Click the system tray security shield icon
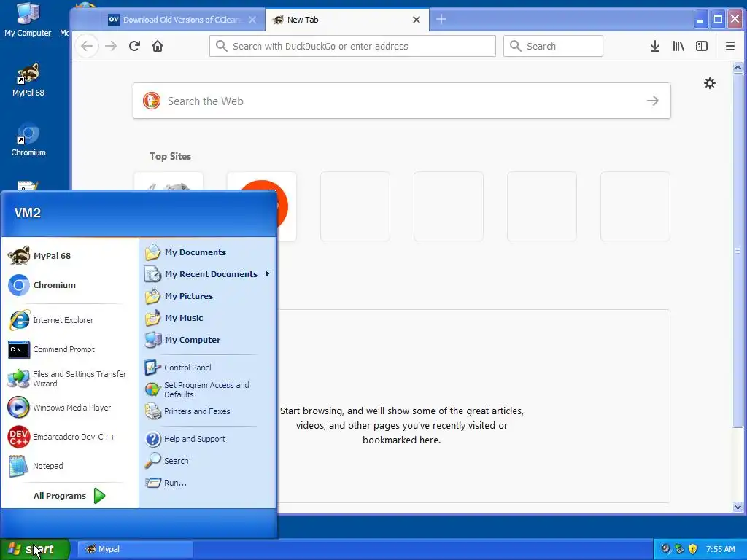Viewport: 747px width, 560px height. coord(693,549)
